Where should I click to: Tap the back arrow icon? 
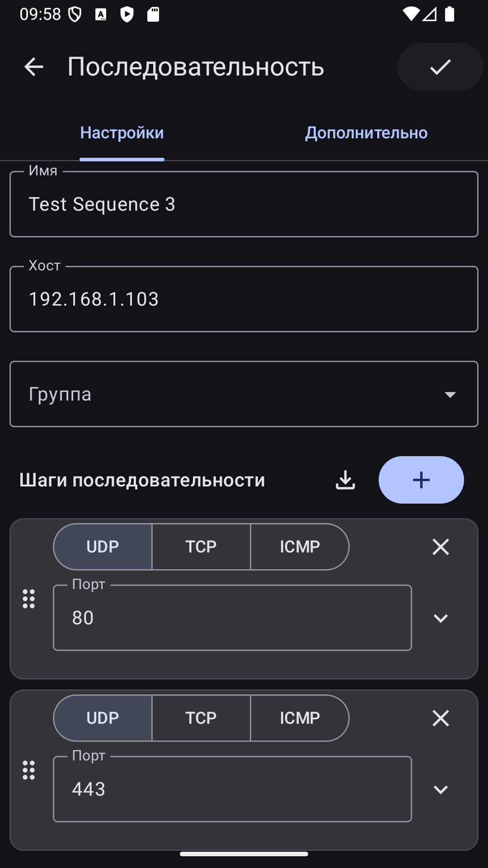click(x=33, y=67)
